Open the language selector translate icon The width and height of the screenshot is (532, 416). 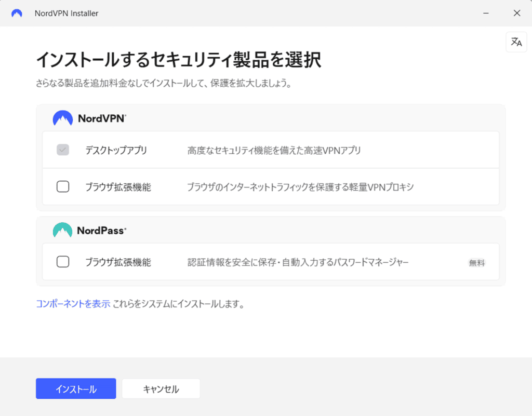coord(516,42)
